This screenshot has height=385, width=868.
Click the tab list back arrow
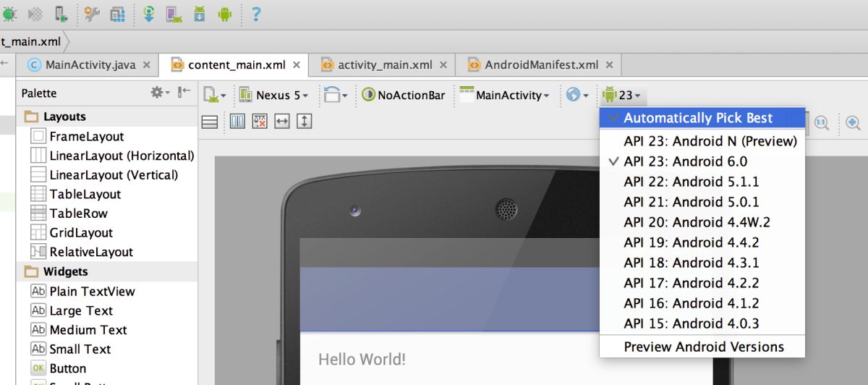tap(4, 64)
